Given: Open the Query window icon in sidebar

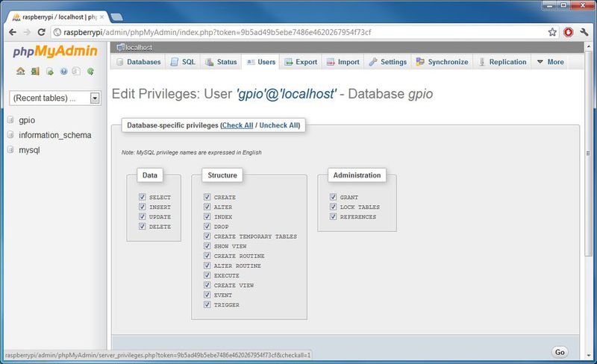Looking at the screenshot, I should pos(49,71).
